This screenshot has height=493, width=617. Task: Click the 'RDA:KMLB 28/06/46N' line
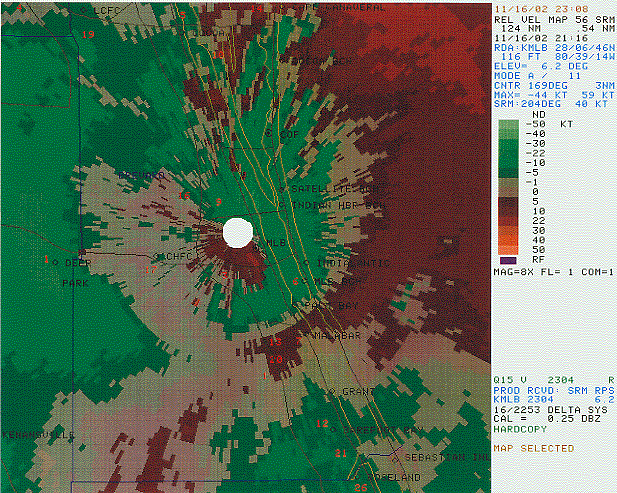point(554,47)
